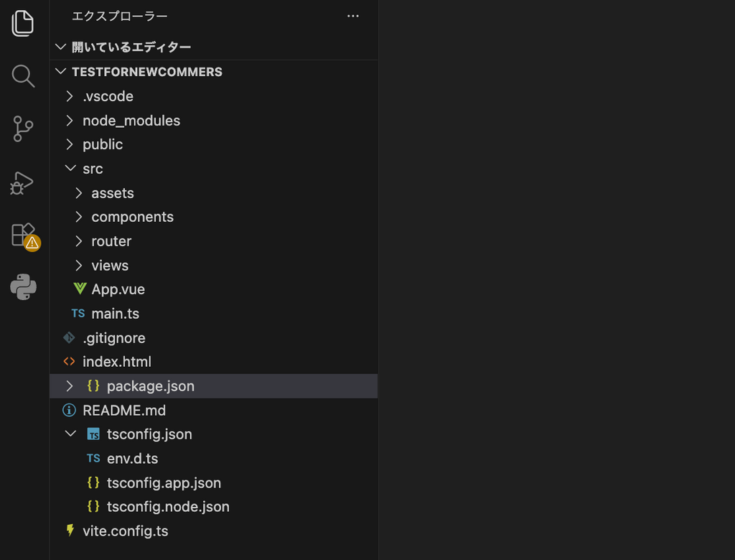Screen dimensions: 735x560
Task: Click the Explorer more actions ellipsis
Action: click(352, 17)
